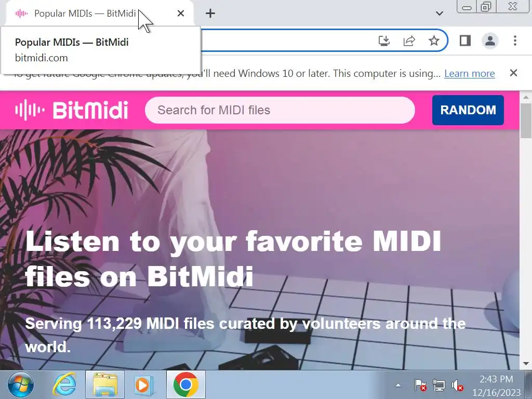The width and height of the screenshot is (532, 399).
Task: Click scrollbar up arrow on the page
Action: coord(526,97)
